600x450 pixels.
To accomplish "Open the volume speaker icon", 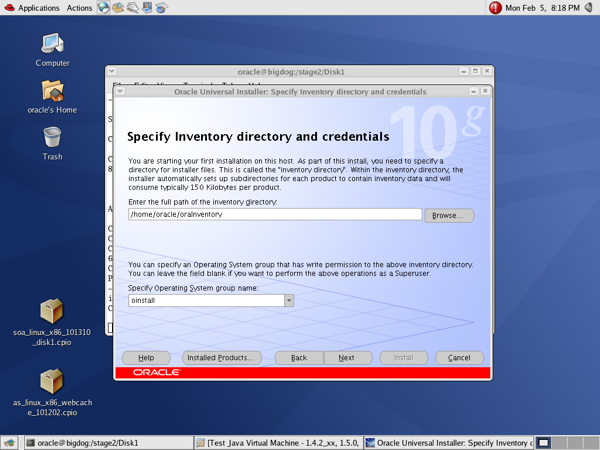I will coord(589,8).
